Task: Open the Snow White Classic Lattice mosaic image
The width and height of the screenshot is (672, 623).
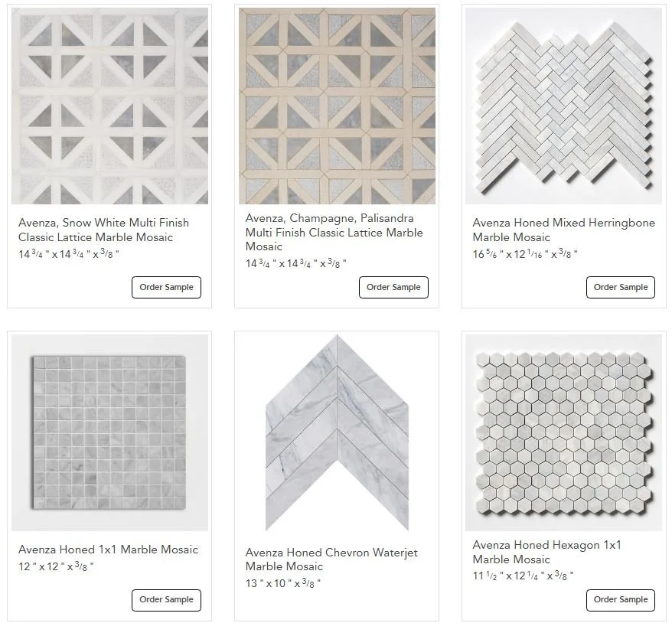Action: point(109,106)
